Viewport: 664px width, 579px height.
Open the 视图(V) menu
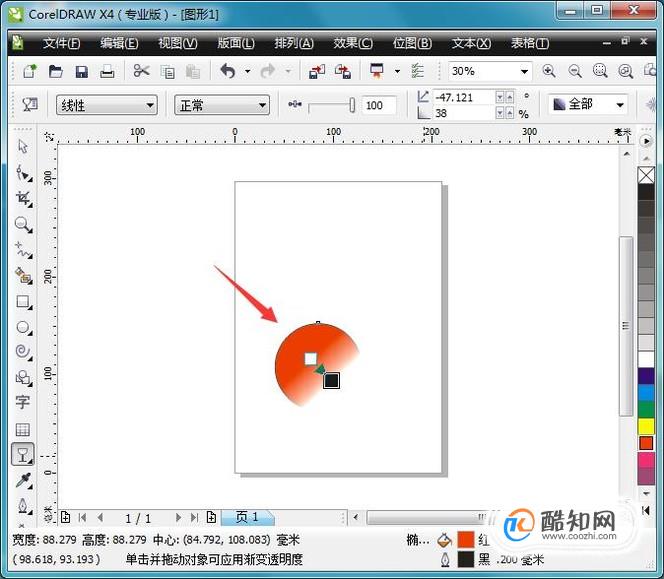178,43
